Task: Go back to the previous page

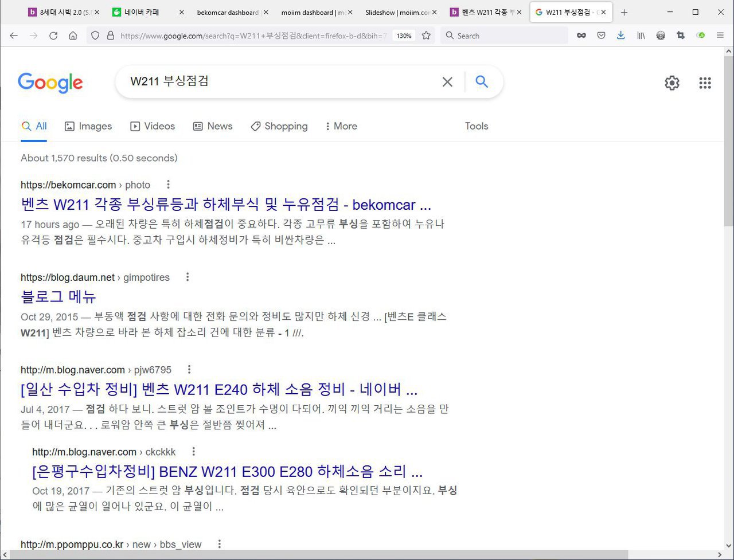Action: click(x=14, y=36)
